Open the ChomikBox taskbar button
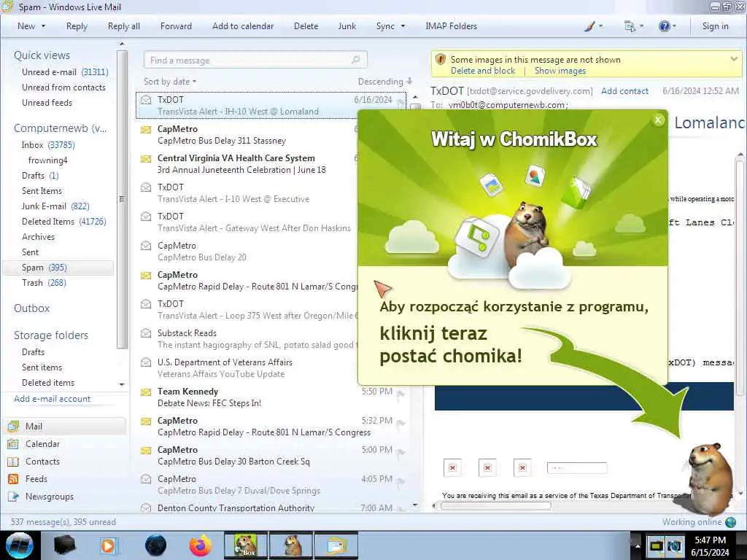The height and width of the screenshot is (560, 747). pyautogui.click(x=246, y=545)
